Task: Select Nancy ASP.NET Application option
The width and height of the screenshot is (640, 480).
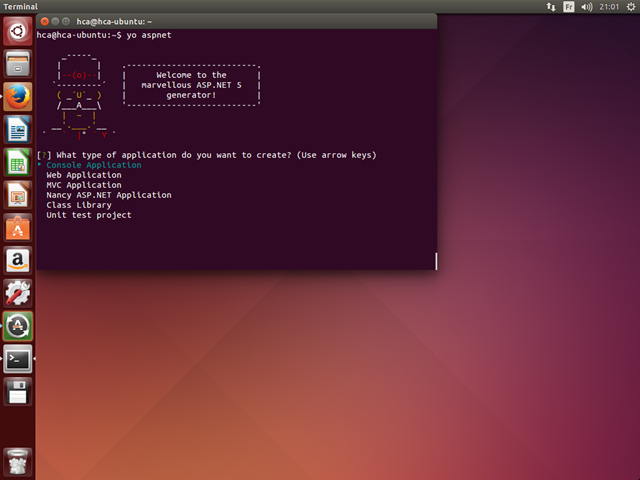Action: (x=109, y=195)
